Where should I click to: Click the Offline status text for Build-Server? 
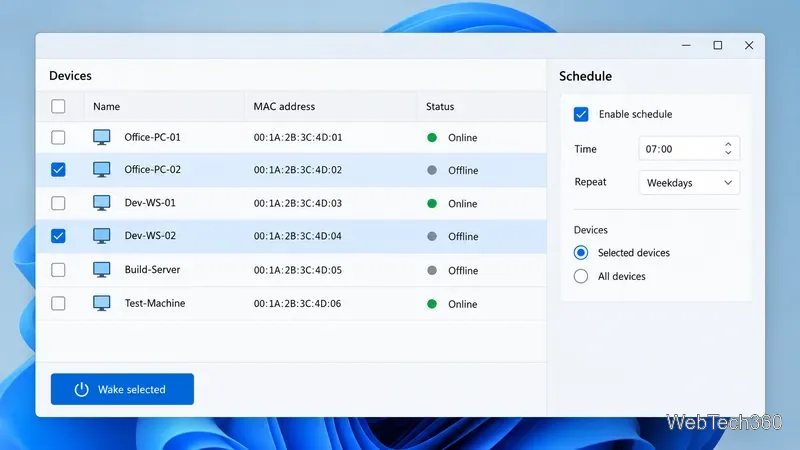click(463, 270)
